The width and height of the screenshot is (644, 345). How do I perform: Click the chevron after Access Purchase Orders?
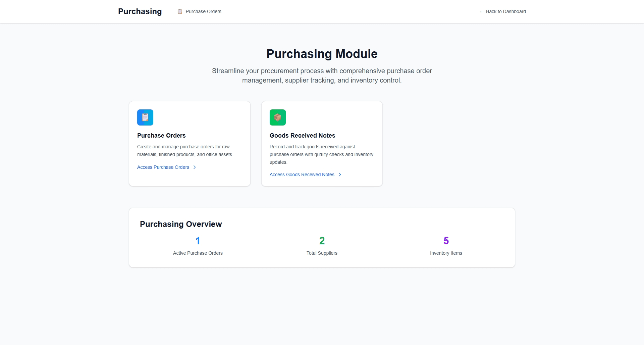tap(195, 167)
